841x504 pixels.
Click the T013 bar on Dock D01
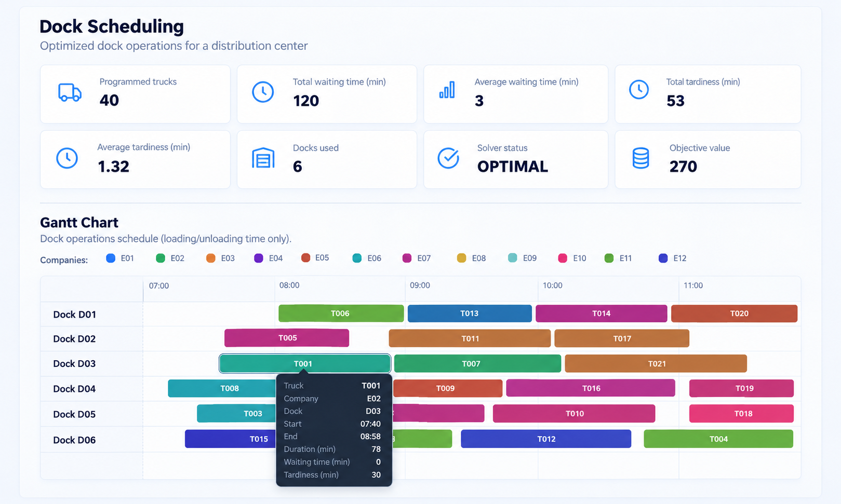pyautogui.click(x=470, y=314)
